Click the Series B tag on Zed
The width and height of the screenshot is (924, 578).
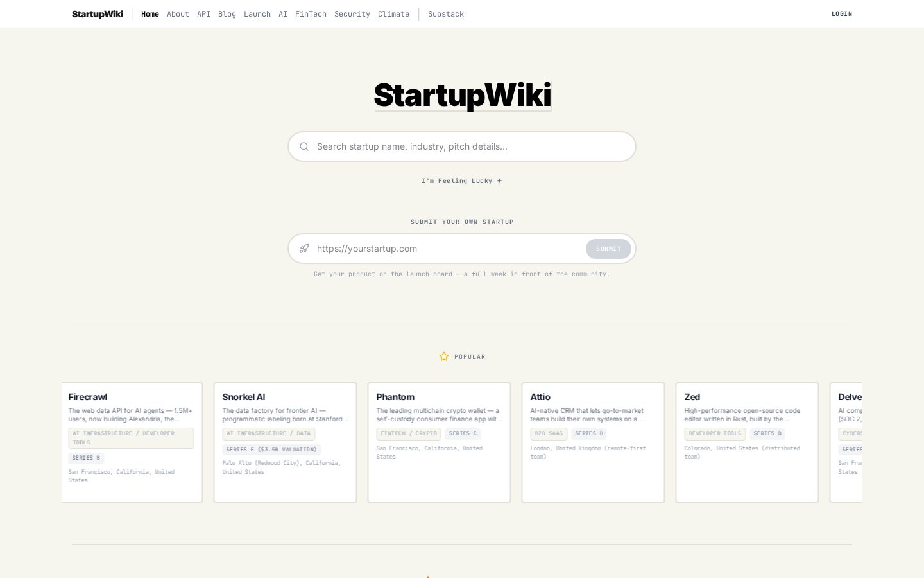[x=767, y=433]
